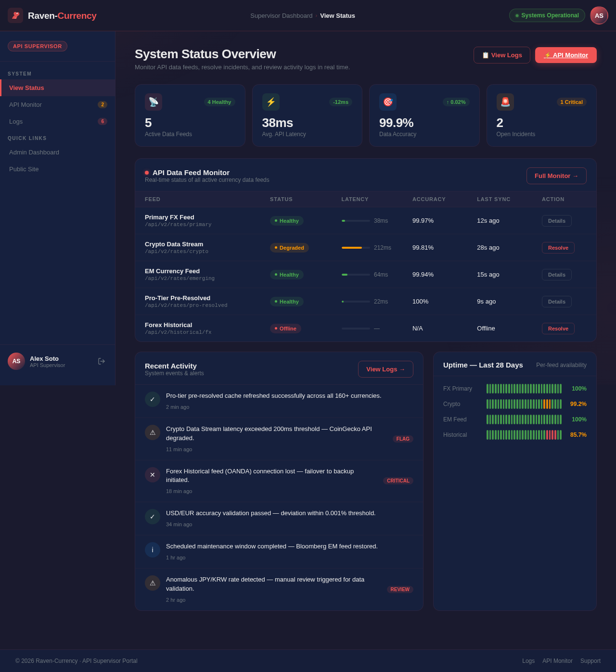This screenshot has width=616, height=672.
Task: Open Logs from the sidebar navigation
Action: pyautogui.click(x=16, y=121)
